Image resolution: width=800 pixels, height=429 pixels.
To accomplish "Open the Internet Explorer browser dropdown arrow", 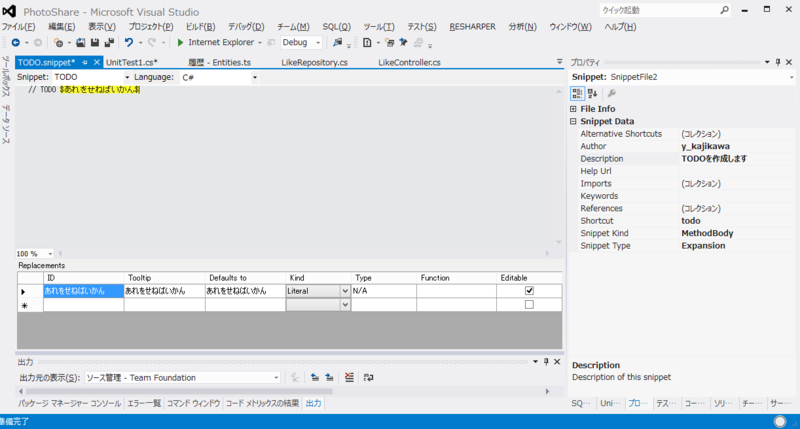I will (x=260, y=43).
